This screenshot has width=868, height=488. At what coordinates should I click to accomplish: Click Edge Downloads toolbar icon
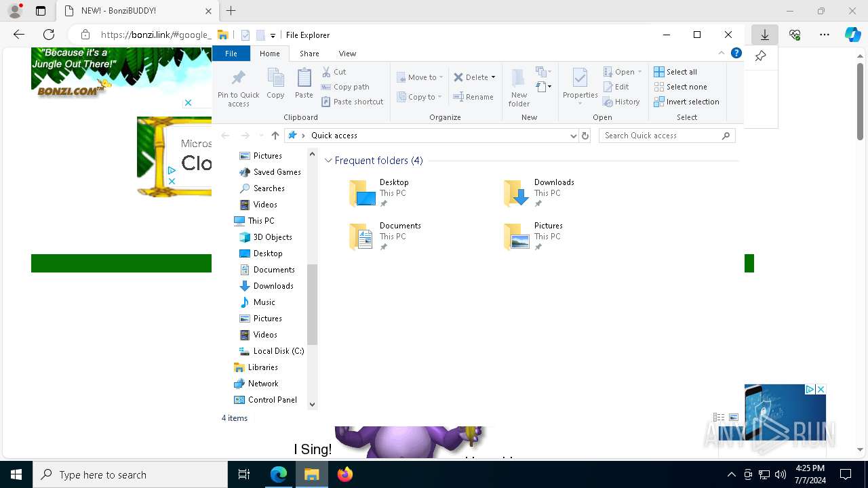(x=765, y=35)
